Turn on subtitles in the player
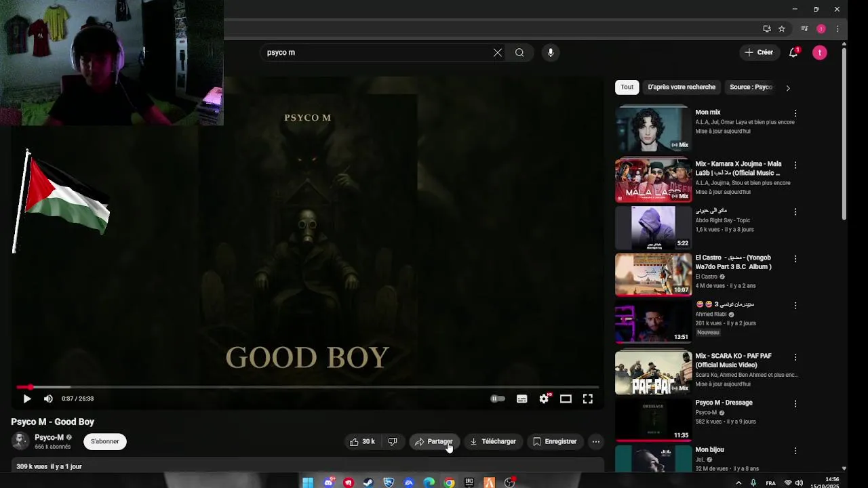The image size is (868, 488). coord(521,399)
